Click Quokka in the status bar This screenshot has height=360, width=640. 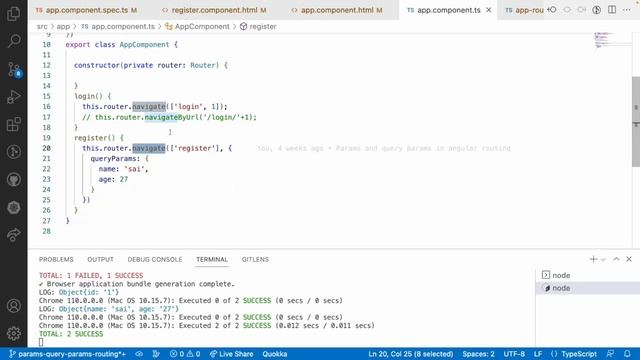click(x=274, y=354)
